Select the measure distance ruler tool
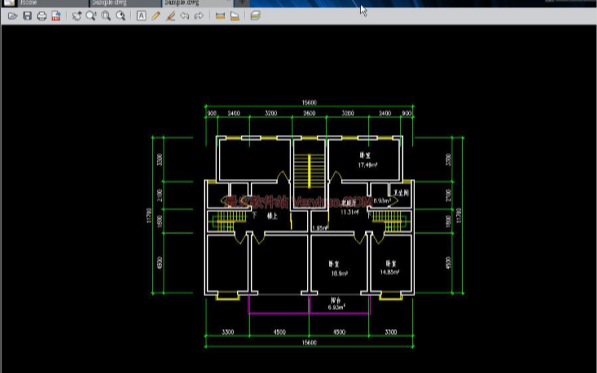The width and height of the screenshot is (597, 373). click(220, 16)
